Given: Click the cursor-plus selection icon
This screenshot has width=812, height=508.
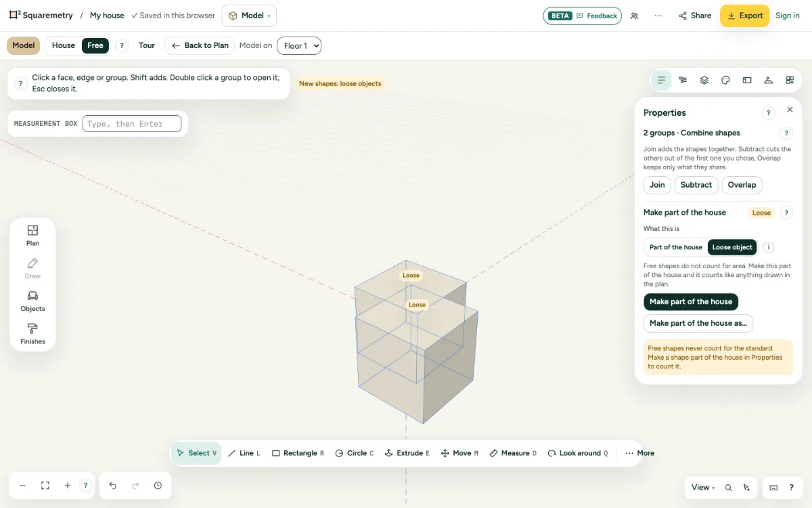Looking at the screenshot, I should pyautogui.click(x=746, y=488).
